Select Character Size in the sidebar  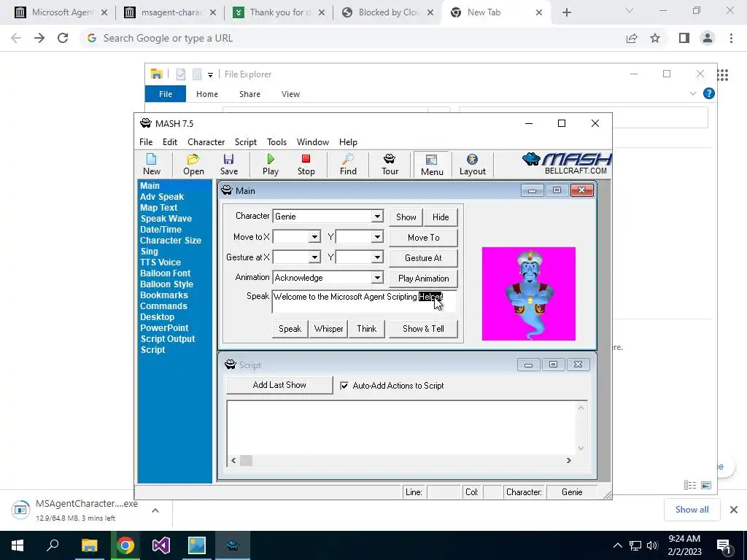(171, 241)
